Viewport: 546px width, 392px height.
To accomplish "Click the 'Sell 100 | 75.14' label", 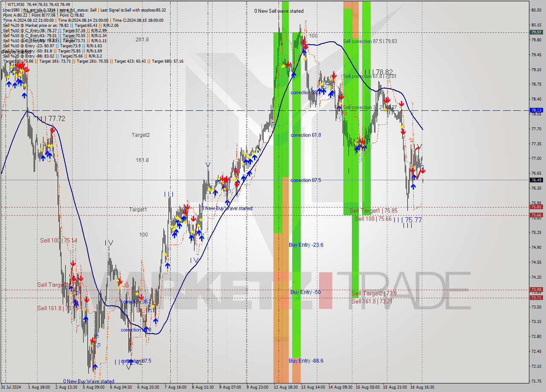I will point(58,241).
